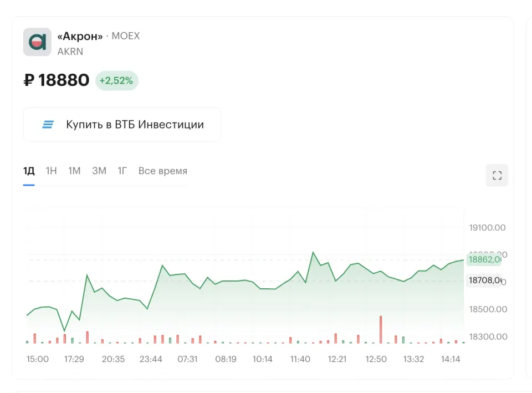Choose the 3М time range tab
Viewport: 532px width, 393px height.
point(99,171)
